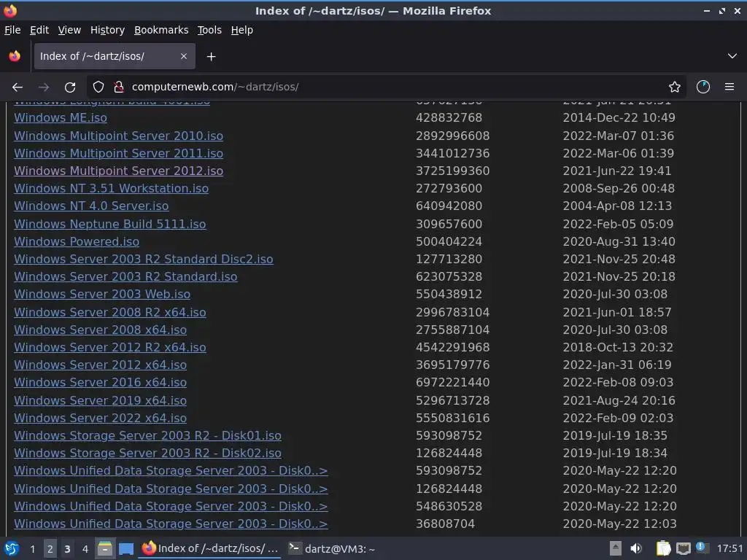747x560 pixels.
Task: Close the Index of /~dartz/isos/ tab
Action: [183, 56]
